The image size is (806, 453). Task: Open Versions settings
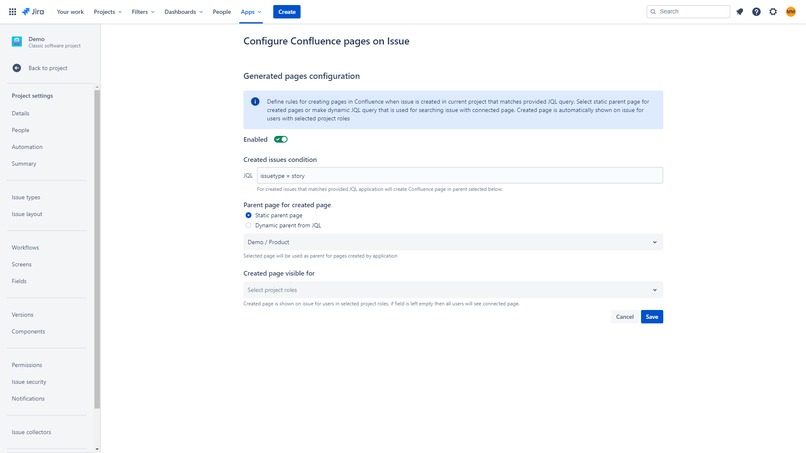coord(23,315)
